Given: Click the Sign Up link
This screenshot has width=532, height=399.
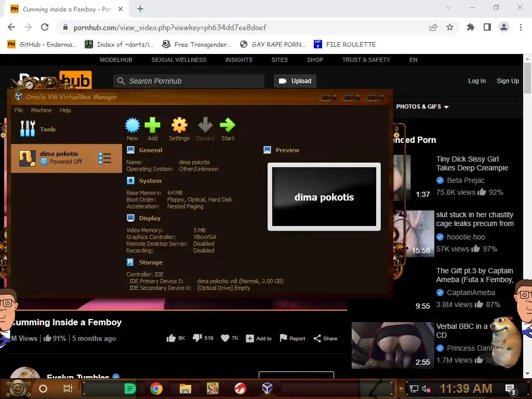Looking at the screenshot, I should [508, 81].
